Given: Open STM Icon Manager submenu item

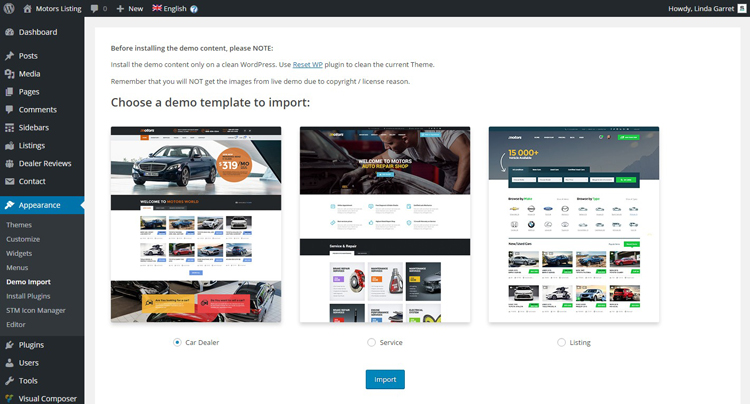Looking at the screenshot, I should [x=36, y=310].
